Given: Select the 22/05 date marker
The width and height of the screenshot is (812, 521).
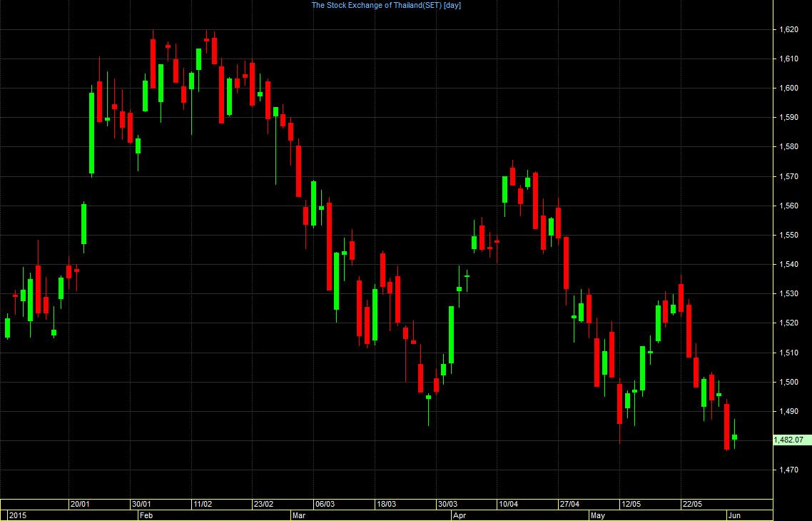Looking at the screenshot, I should click(x=692, y=505).
